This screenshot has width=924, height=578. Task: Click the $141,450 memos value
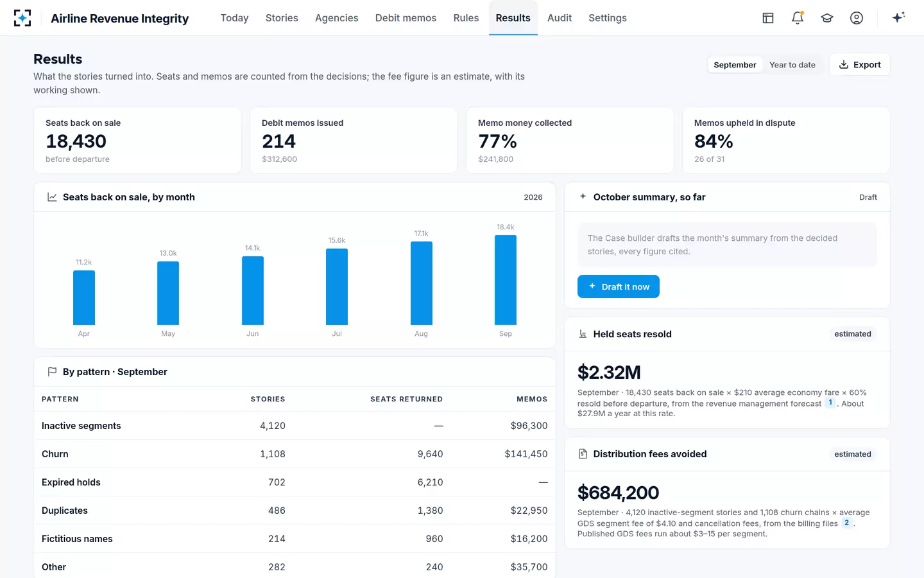[526, 454]
